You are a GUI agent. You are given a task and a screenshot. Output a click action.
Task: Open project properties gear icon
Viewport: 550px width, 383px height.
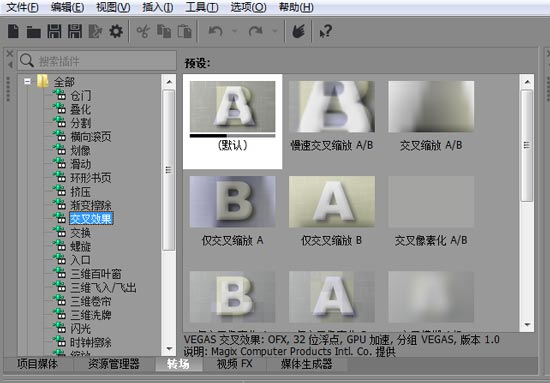coord(116,31)
